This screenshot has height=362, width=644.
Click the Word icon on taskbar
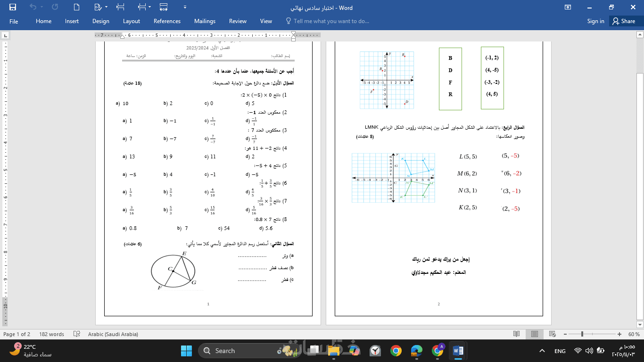[x=458, y=351]
